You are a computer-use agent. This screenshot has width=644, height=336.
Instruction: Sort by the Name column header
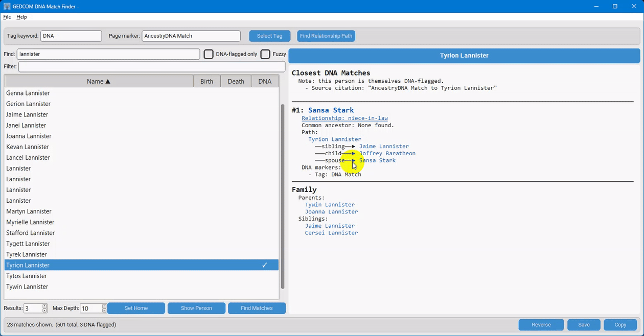99,81
